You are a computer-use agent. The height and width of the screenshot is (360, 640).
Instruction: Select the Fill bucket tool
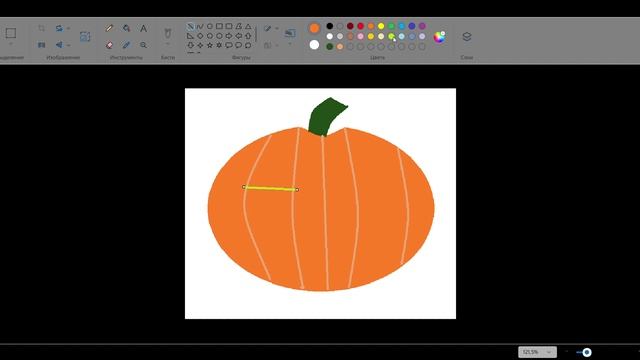tap(127, 28)
